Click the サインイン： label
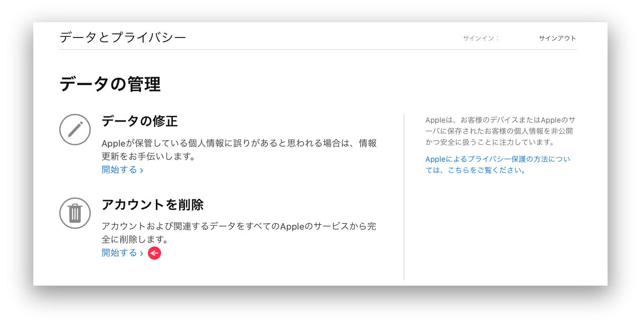 click(481, 38)
